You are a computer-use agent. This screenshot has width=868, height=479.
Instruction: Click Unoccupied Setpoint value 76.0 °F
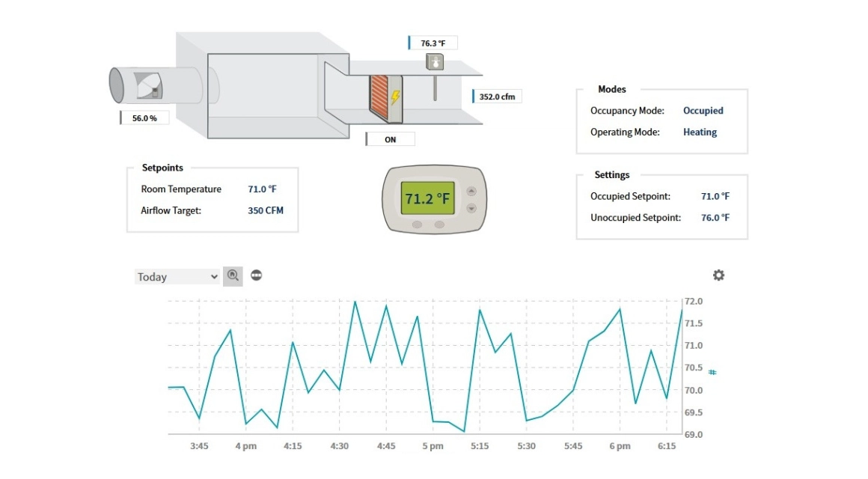(x=715, y=218)
